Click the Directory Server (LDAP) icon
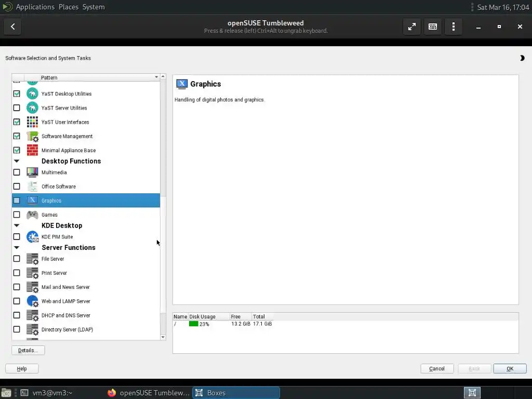 point(32,329)
